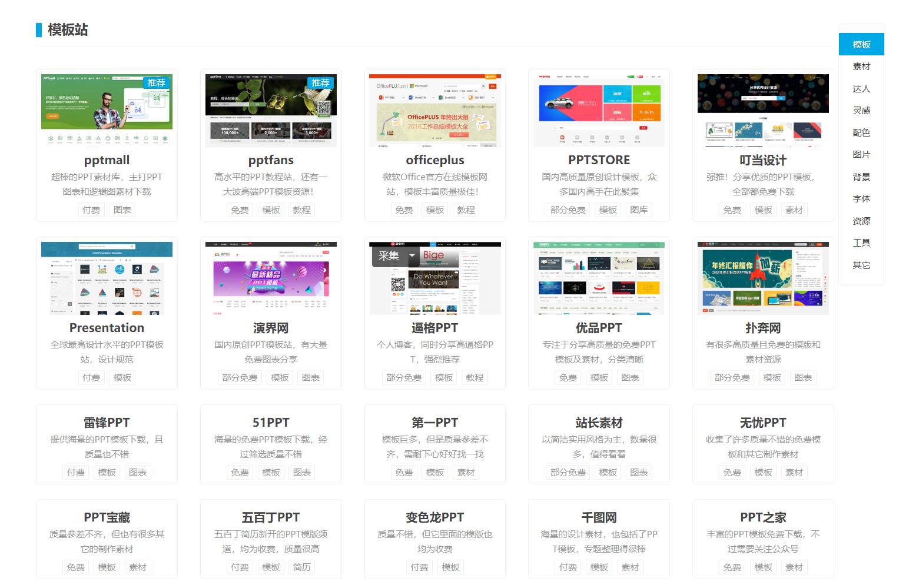The height and width of the screenshot is (588, 919).
Task: Visit the 站长素材 card title
Action: (599, 423)
